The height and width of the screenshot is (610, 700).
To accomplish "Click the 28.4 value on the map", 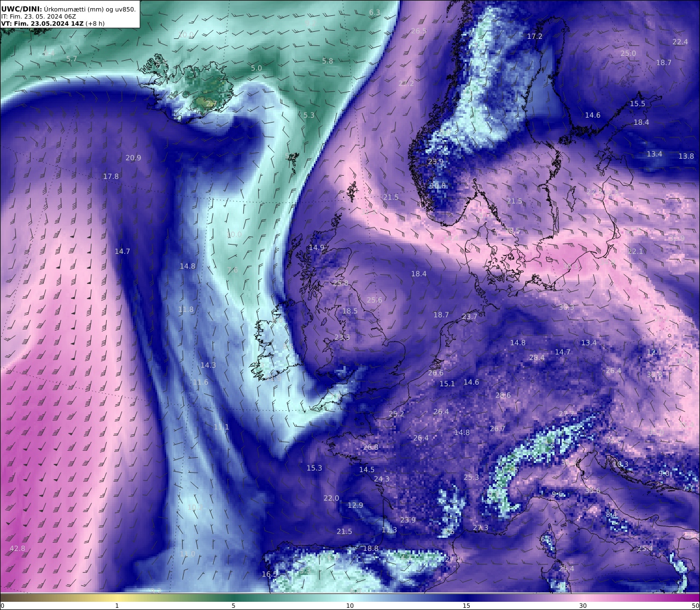I will [x=537, y=358].
